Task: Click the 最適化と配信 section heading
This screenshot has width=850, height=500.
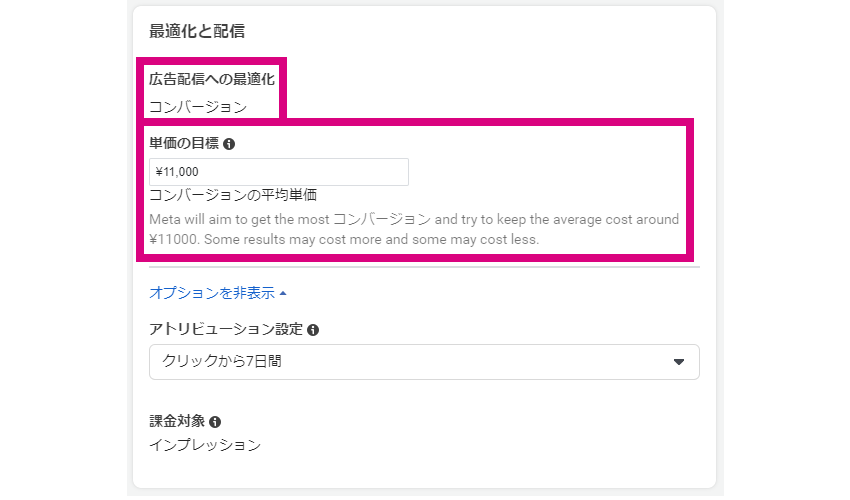Action: pyautogui.click(x=197, y=31)
